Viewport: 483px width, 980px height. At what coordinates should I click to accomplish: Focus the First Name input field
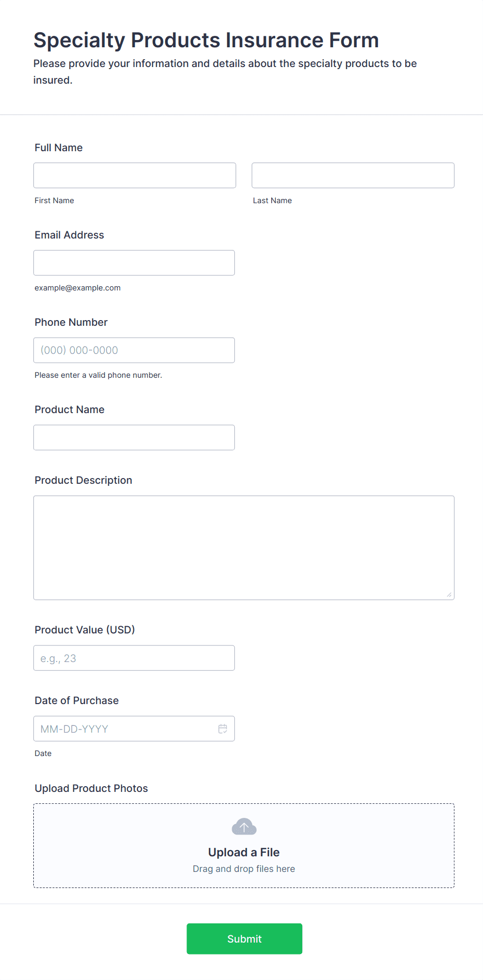click(x=135, y=176)
